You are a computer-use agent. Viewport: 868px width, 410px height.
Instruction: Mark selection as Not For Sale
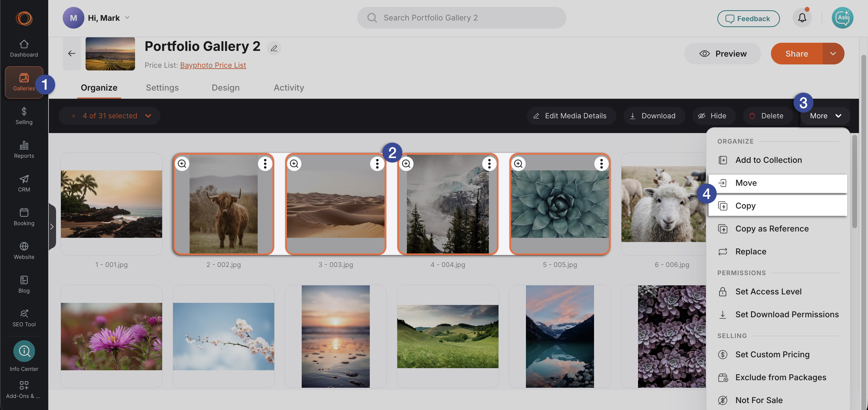(778, 400)
